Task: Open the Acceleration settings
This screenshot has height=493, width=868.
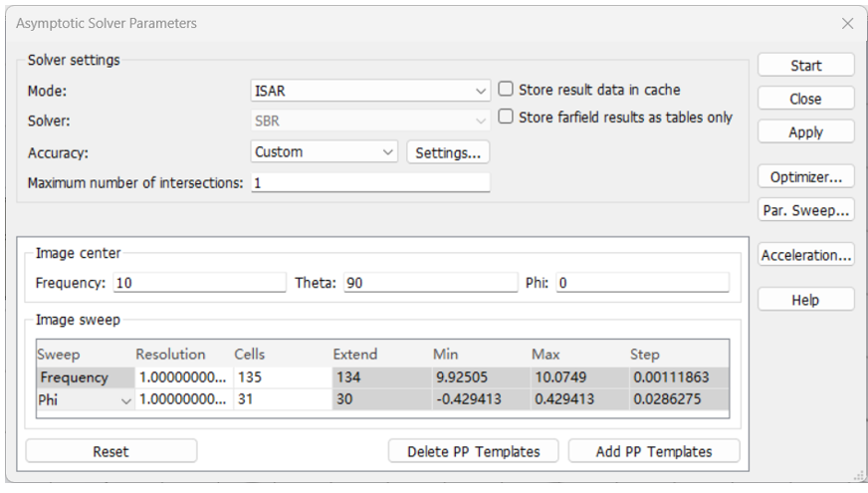Action: pos(805,255)
